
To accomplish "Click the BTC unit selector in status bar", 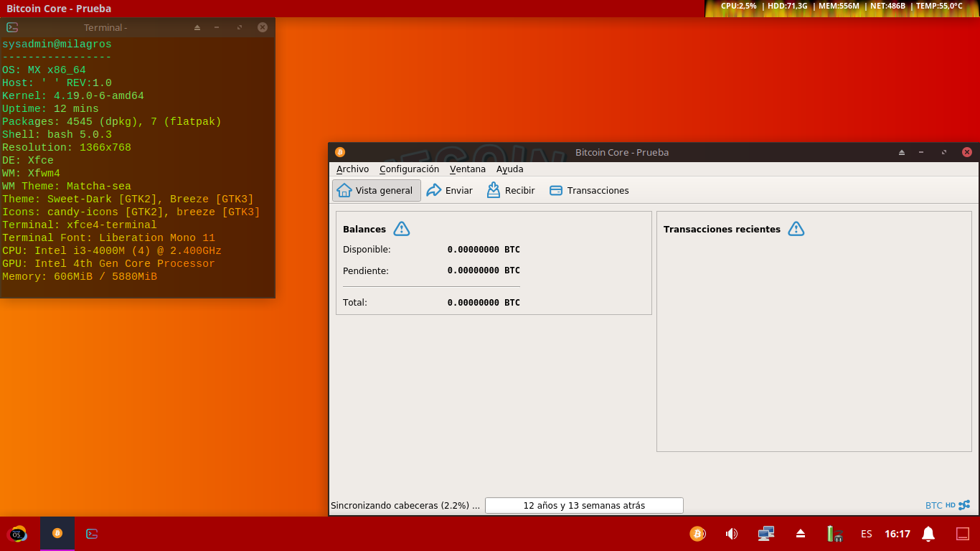I will [x=933, y=505].
